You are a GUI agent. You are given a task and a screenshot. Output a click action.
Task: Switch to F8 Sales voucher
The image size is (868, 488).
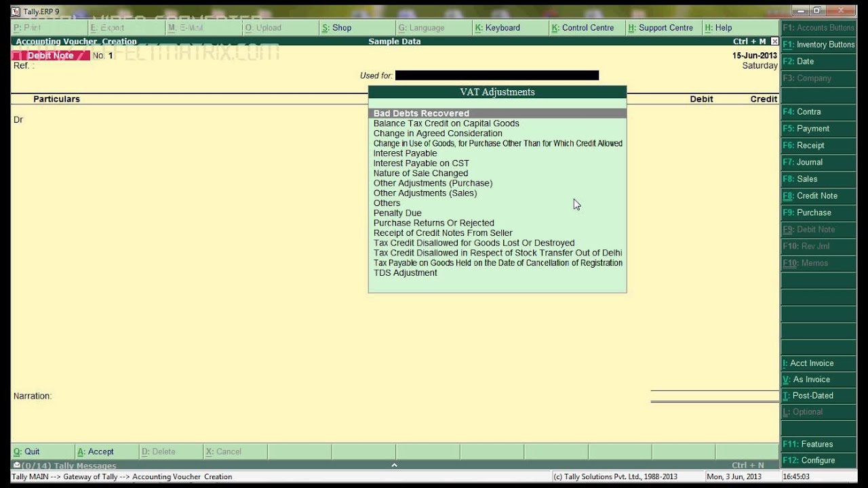818,179
